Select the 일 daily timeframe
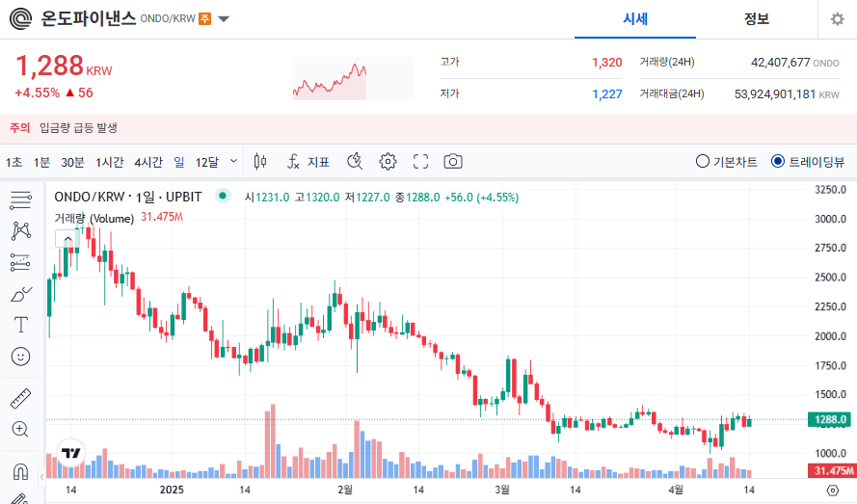Viewport: 857px width, 504px height. pyautogui.click(x=179, y=162)
